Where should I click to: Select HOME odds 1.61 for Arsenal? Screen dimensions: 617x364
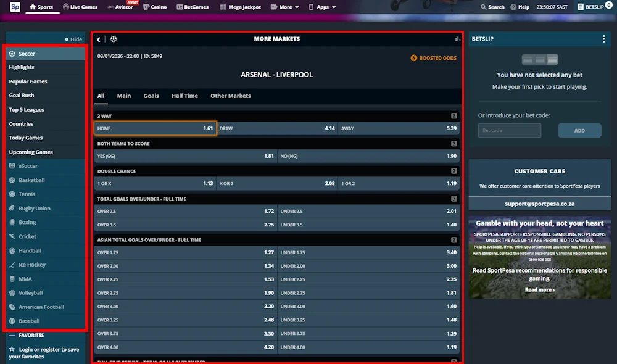click(x=154, y=128)
